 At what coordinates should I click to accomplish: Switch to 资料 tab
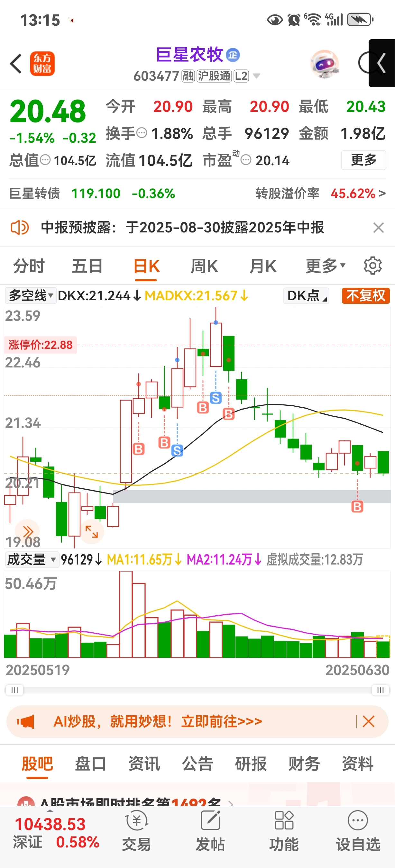pos(358,763)
